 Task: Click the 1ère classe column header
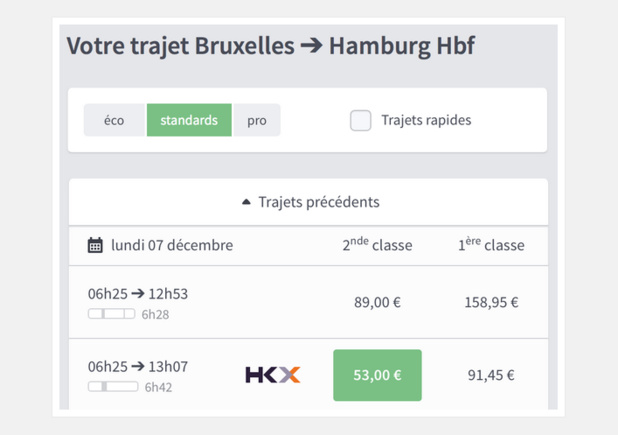[491, 245]
